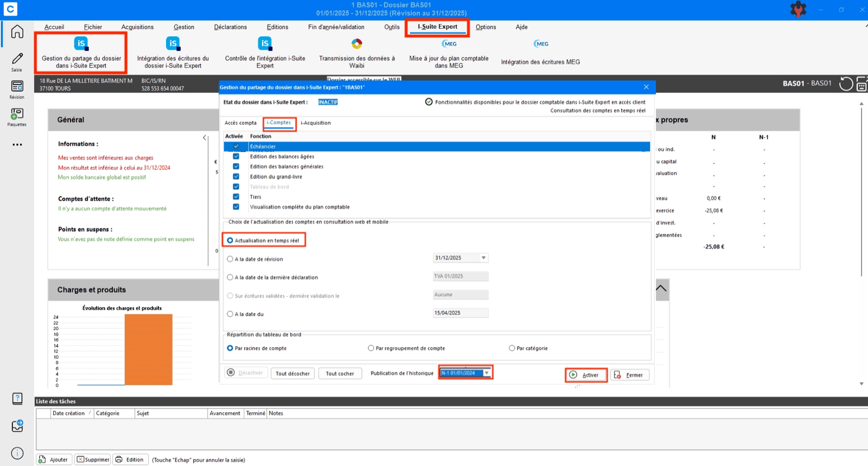Viewport: 868px width, 466px height.
Task: Open the Acquisitions menu
Action: coord(137,27)
